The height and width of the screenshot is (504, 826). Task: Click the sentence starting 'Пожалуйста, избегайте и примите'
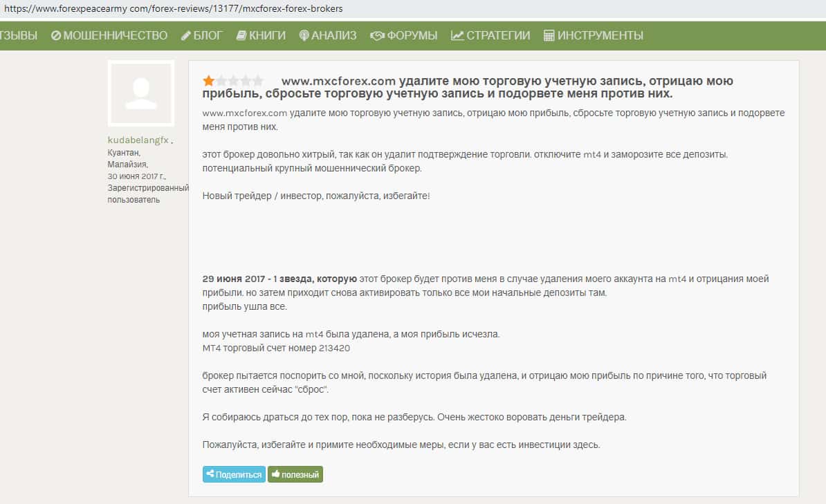click(401, 445)
